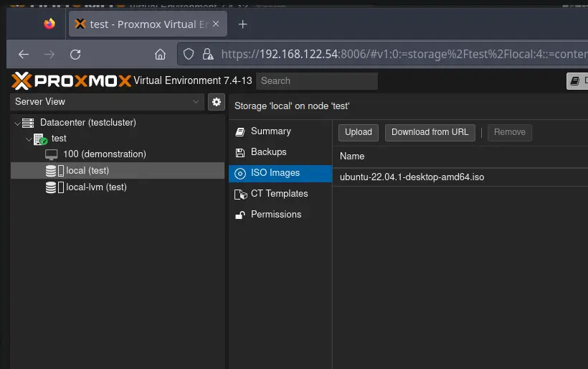Click the Storage 'local' on node 'test' title
The width and height of the screenshot is (588, 369).
(x=292, y=106)
